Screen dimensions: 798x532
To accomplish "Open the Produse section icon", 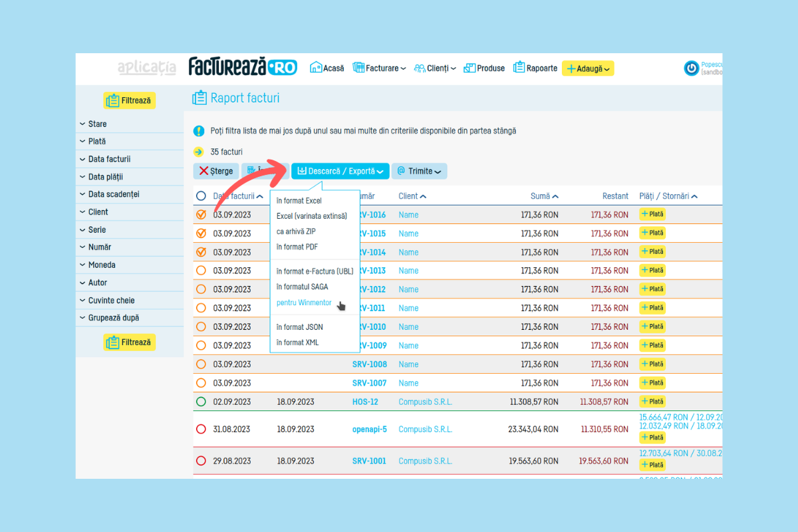I will pos(470,68).
